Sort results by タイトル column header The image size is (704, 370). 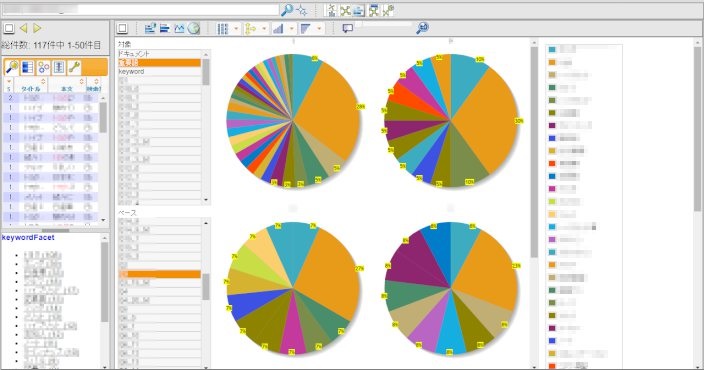31,88
